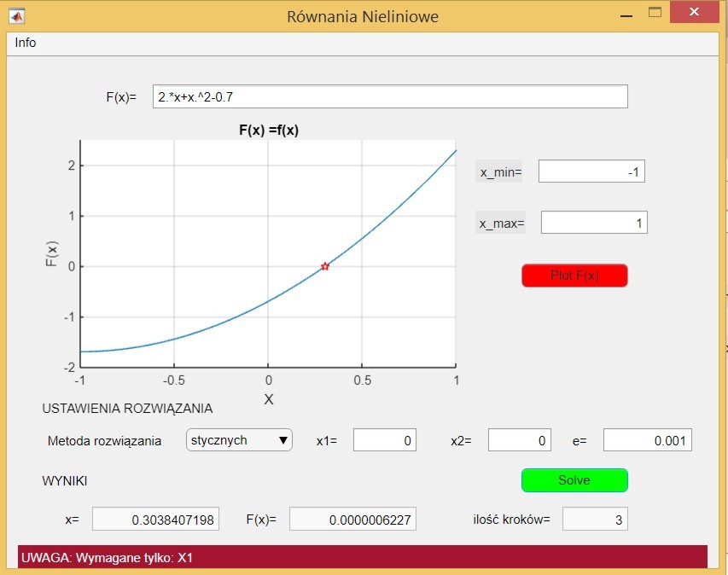The height and width of the screenshot is (575, 728).
Task: Click the F(x)= formula input field
Action: (x=390, y=96)
